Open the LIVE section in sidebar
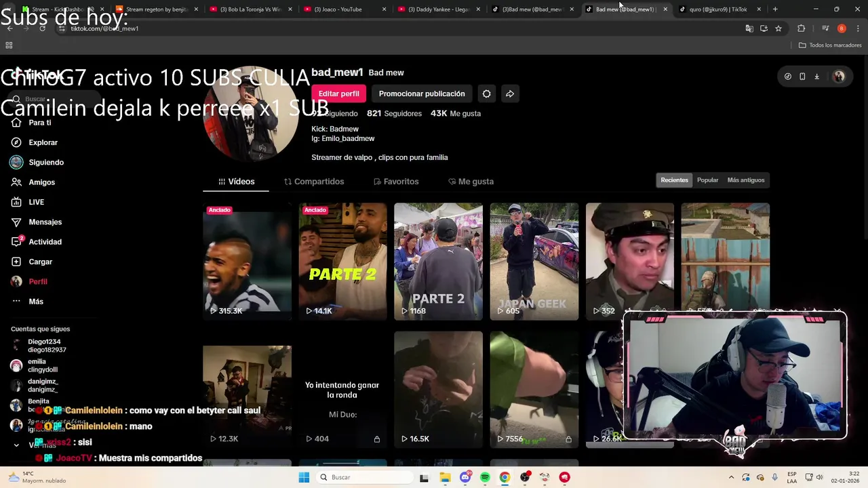The width and height of the screenshot is (868, 488). [27, 202]
